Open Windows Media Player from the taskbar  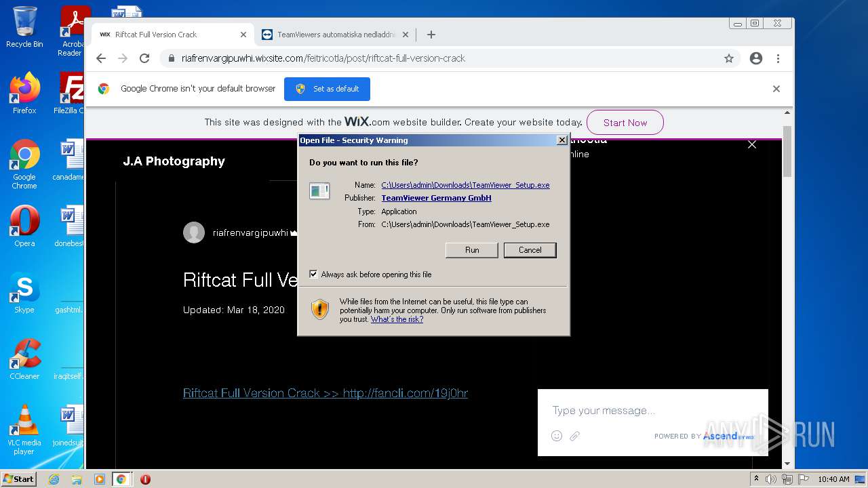point(99,479)
